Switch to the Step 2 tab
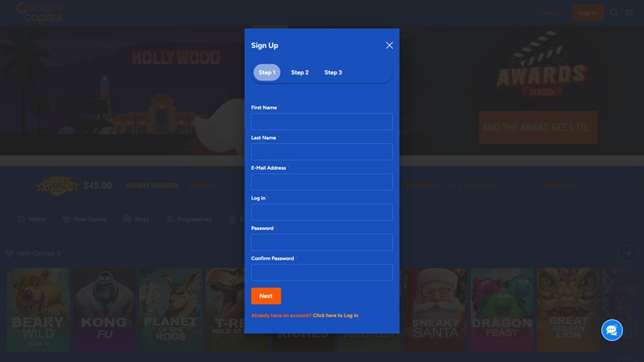The height and width of the screenshot is (362, 644). [x=299, y=72]
